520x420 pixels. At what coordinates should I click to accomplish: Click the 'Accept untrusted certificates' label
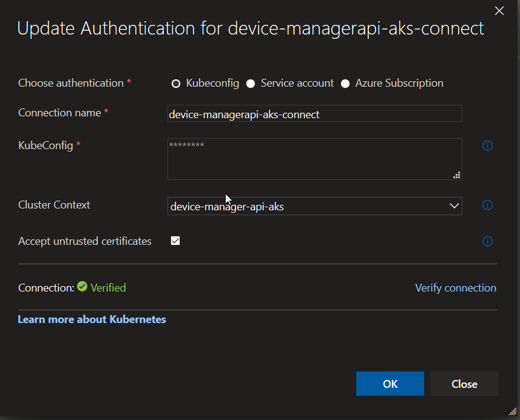click(84, 241)
